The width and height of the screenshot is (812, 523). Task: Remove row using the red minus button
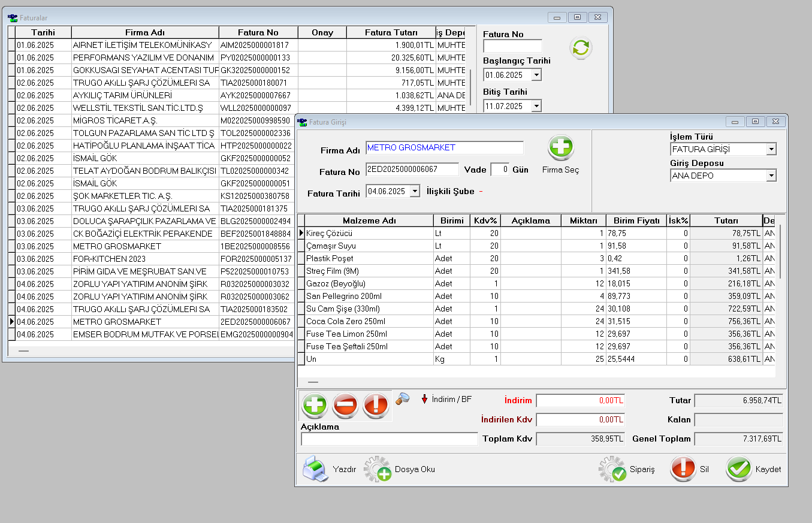(345, 406)
